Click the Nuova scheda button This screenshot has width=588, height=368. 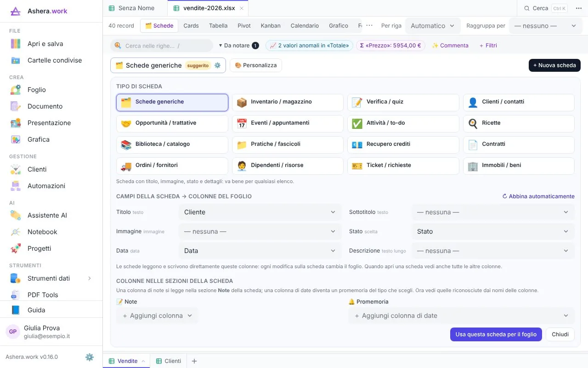coord(554,65)
